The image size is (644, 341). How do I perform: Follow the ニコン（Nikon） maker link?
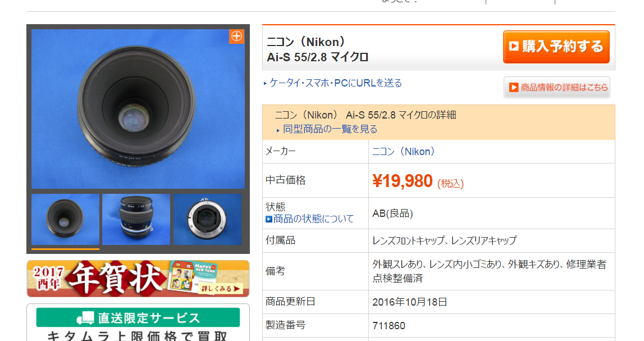[x=404, y=151]
